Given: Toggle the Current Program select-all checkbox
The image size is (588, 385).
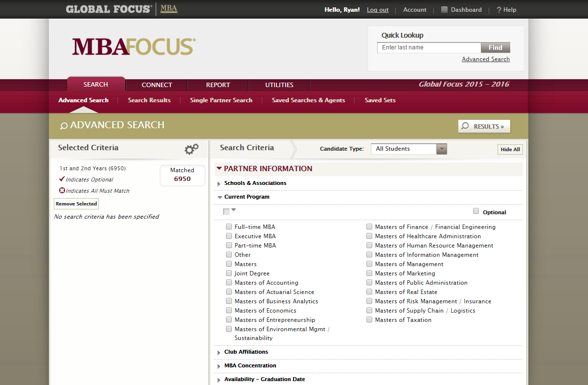Looking at the screenshot, I should [226, 212].
